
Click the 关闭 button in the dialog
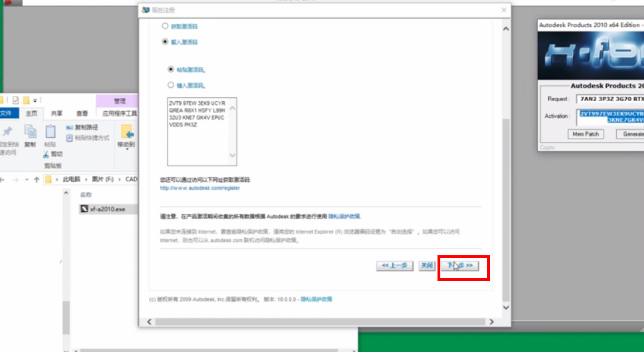click(427, 265)
